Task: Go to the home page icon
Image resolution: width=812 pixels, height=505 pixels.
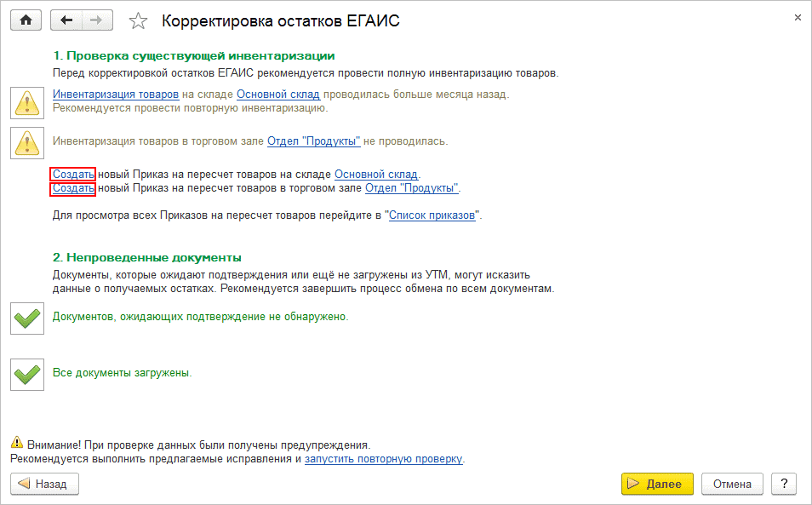Action: click(26, 20)
